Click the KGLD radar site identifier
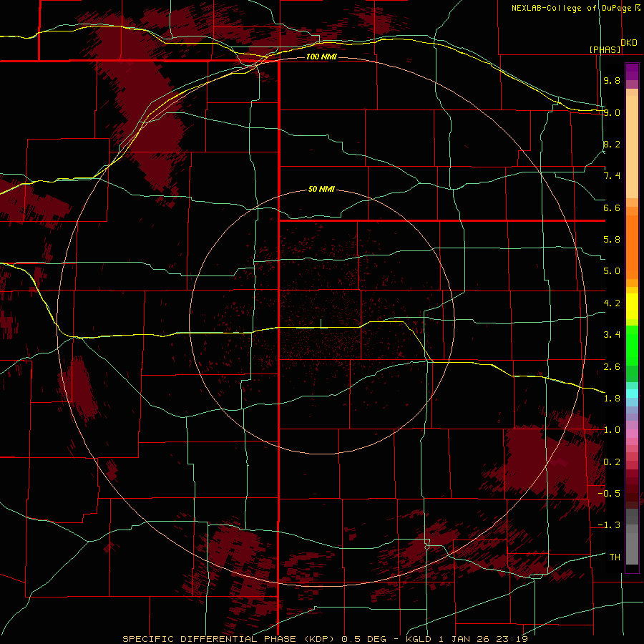The width and height of the screenshot is (644, 644). click(x=419, y=639)
